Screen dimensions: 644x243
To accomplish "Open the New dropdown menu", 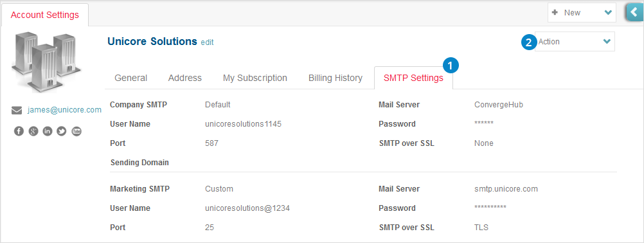I will pos(582,13).
